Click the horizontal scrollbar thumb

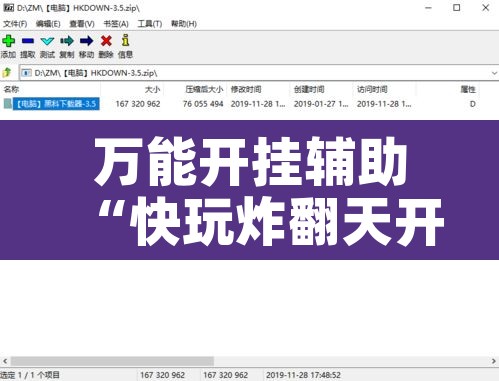[x=112, y=361]
